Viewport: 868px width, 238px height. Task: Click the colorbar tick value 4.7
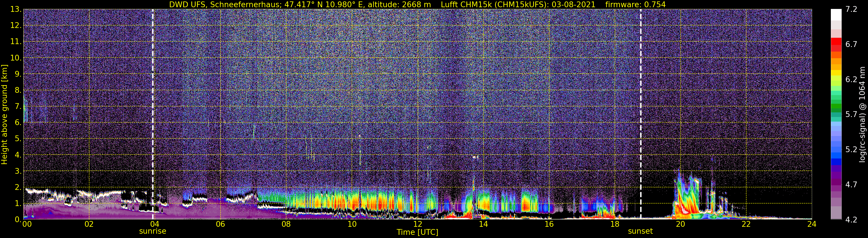point(851,185)
